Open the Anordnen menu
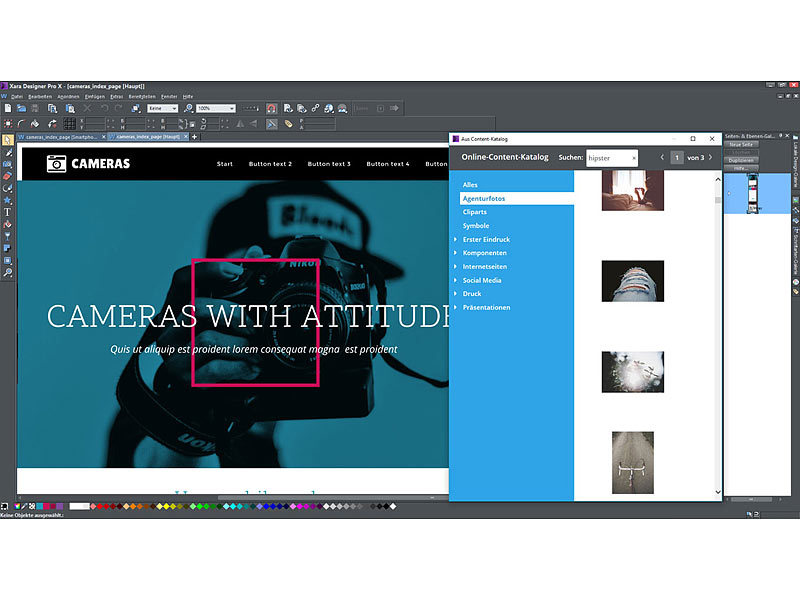Image resolution: width=800 pixels, height=600 pixels. click(68, 96)
